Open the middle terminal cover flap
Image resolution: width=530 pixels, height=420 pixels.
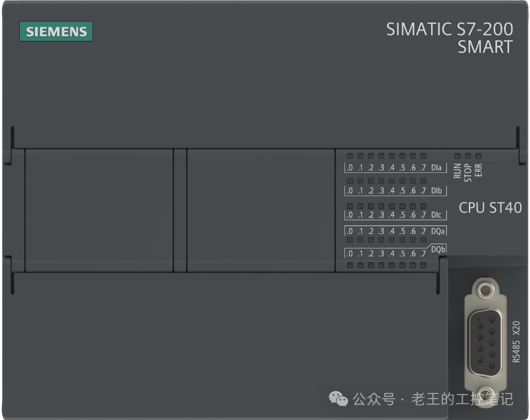click(260, 209)
